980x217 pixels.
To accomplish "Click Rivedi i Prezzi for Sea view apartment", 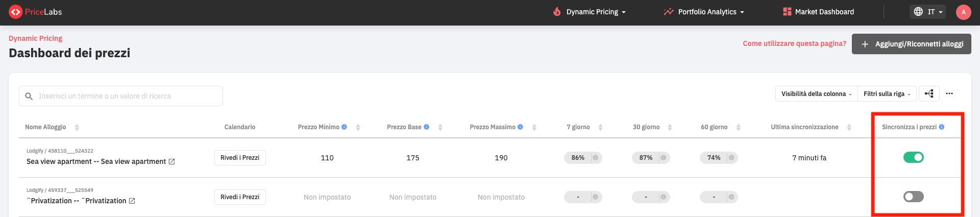I will tap(240, 158).
